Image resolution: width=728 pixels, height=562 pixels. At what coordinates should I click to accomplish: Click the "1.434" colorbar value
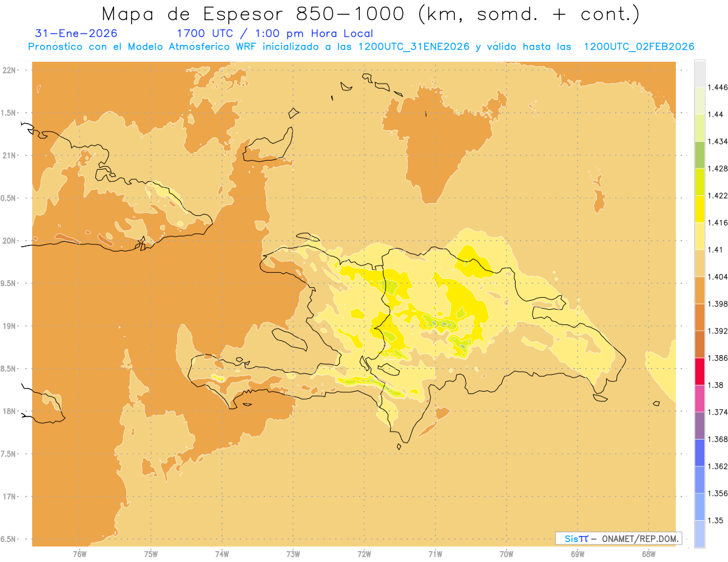click(x=717, y=141)
